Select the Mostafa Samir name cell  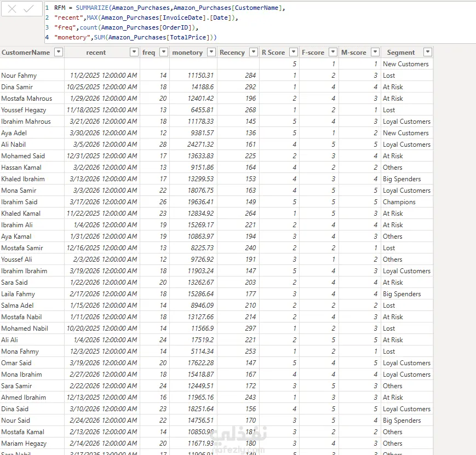(x=32, y=248)
